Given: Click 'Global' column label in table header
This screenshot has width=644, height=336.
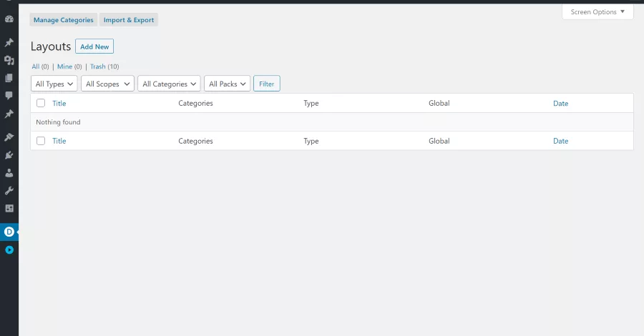Looking at the screenshot, I should tap(439, 104).
